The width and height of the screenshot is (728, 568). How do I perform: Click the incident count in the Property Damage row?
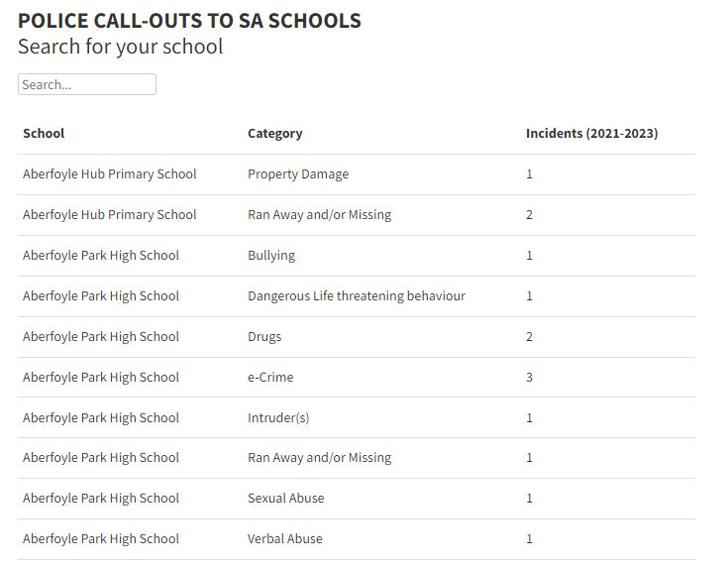point(530,173)
